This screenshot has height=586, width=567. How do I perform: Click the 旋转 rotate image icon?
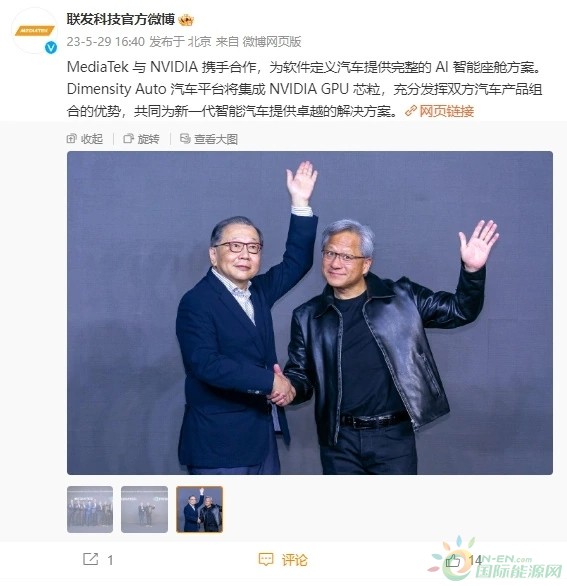[x=128, y=139]
